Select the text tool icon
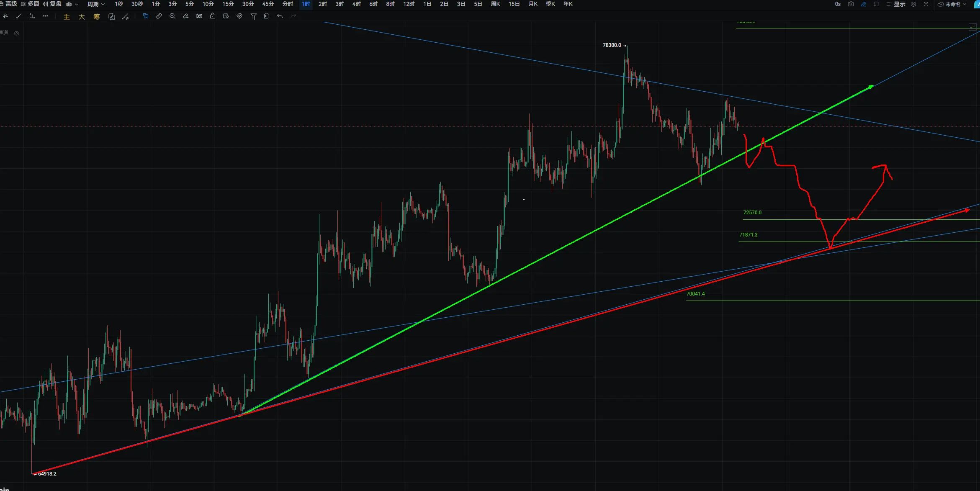This screenshot has width=980, height=491. pyautogui.click(x=32, y=16)
